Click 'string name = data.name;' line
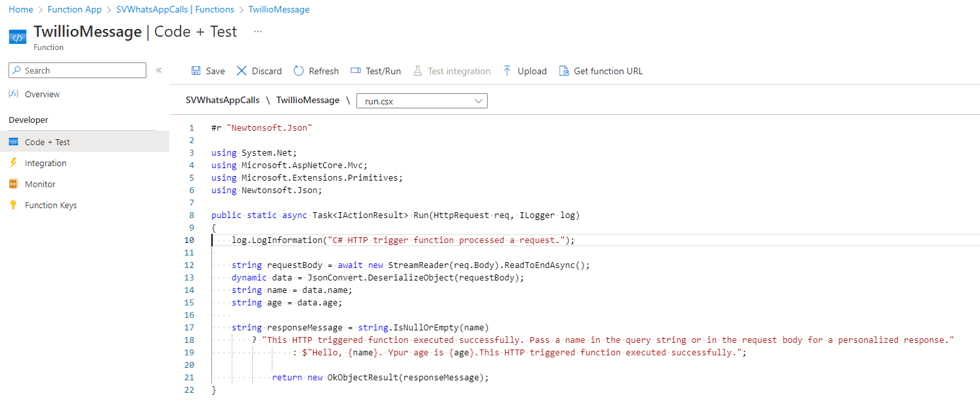 292,290
